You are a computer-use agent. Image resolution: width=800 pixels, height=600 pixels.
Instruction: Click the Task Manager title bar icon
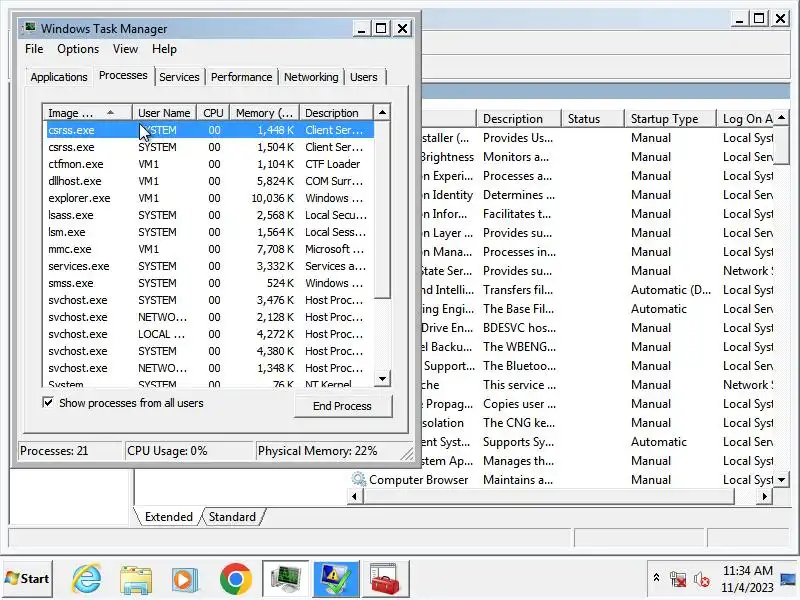tap(30, 28)
